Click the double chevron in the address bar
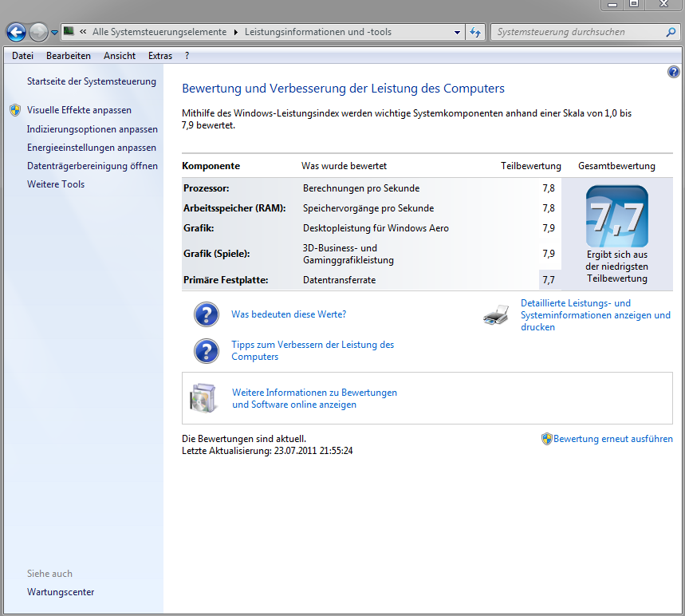The height and width of the screenshot is (616, 685). (x=83, y=31)
